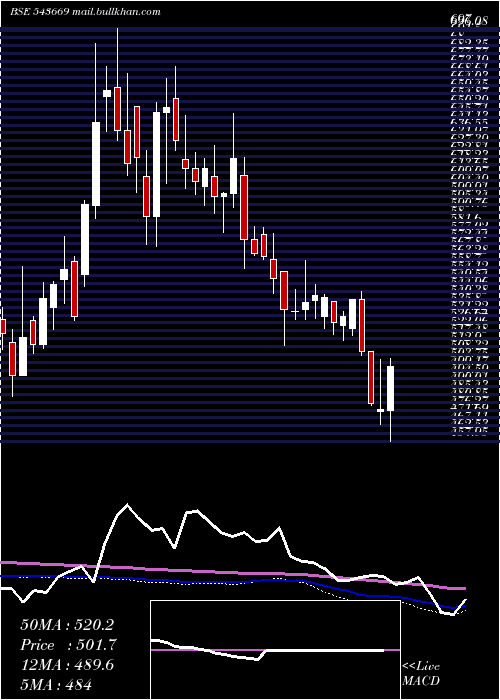The width and height of the screenshot is (500, 700).
Task: Click the 5MA : 484 value
Action: pos(56,684)
